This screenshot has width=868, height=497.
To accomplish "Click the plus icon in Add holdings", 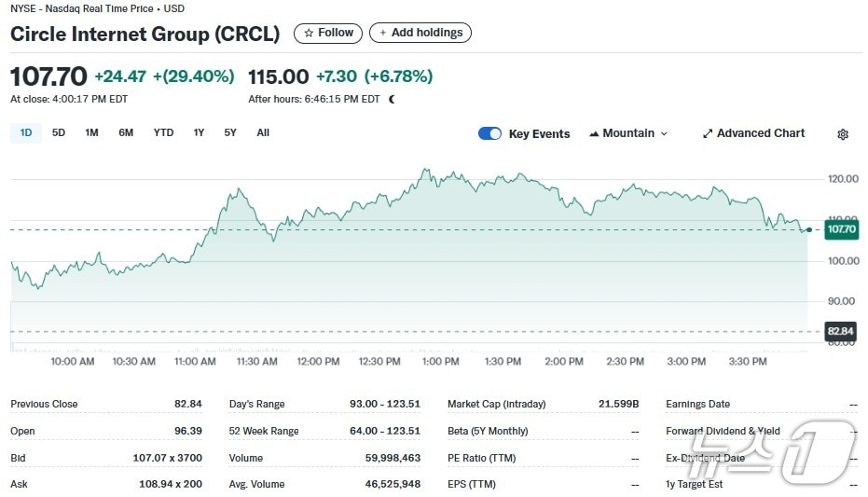I will 382,34.
